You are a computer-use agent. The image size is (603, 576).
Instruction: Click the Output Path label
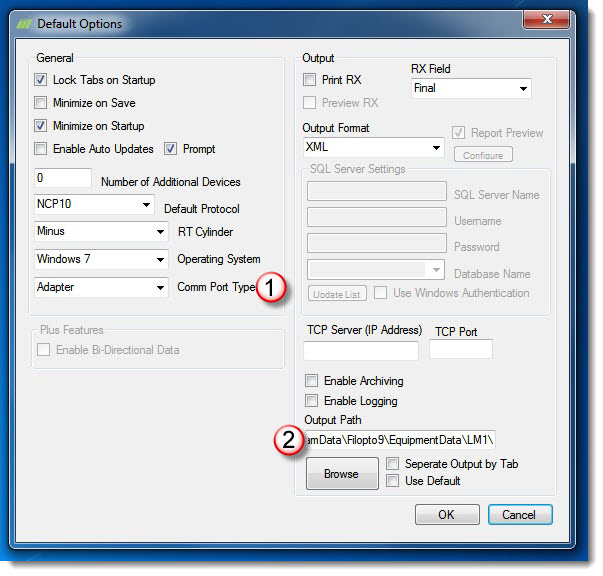click(333, 420)
